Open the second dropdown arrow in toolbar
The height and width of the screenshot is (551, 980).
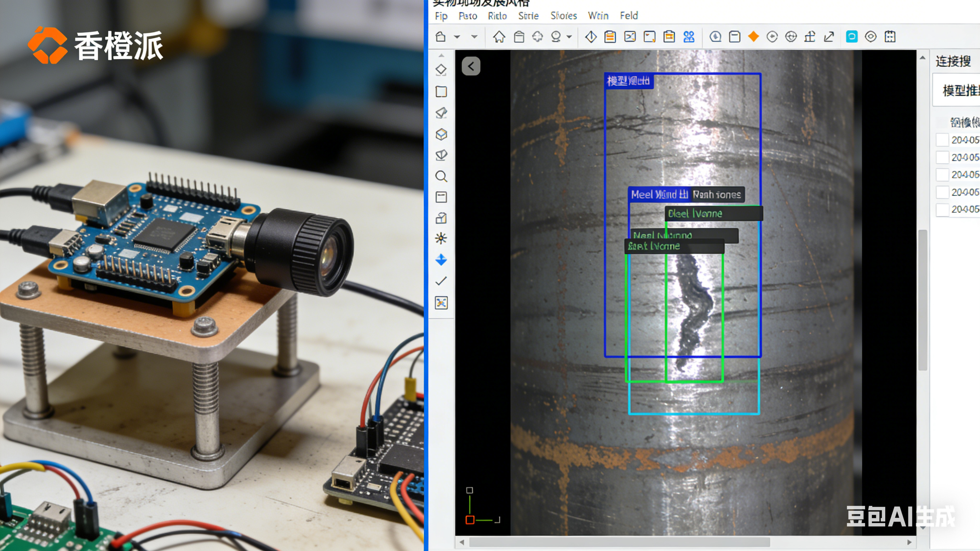tap(474, 37)
